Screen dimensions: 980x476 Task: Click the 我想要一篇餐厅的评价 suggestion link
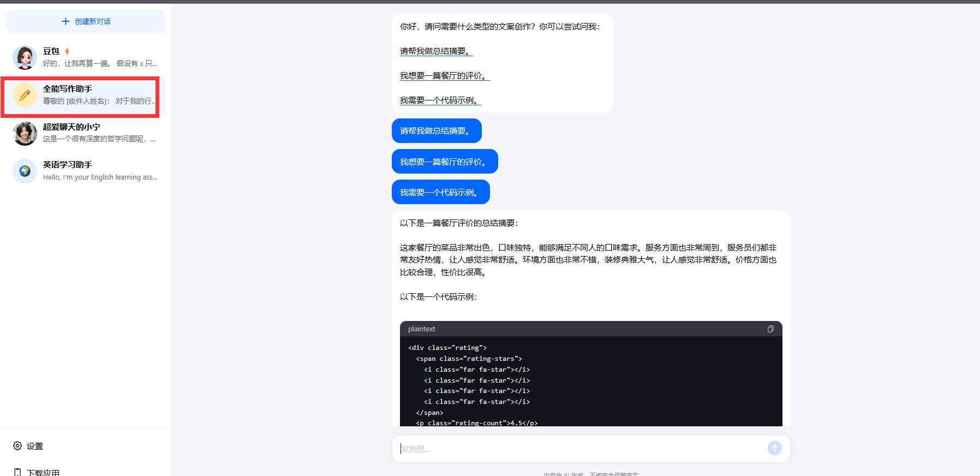pos(444,76)
